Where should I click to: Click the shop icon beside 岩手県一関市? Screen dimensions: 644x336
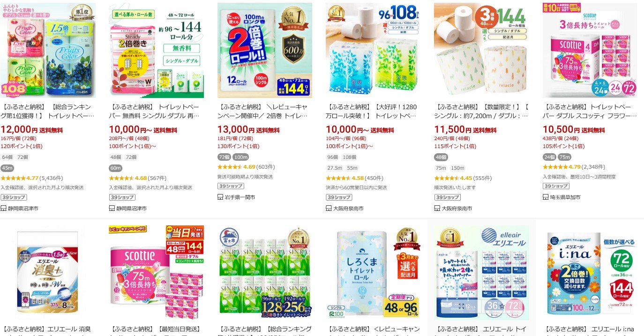(220, 197)
